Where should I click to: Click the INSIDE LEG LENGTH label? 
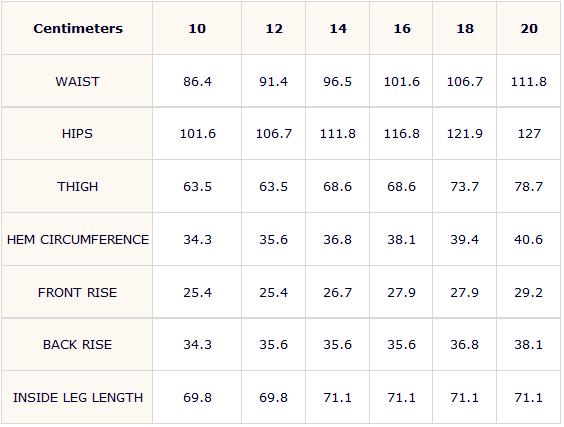click(x=78, y=398)
